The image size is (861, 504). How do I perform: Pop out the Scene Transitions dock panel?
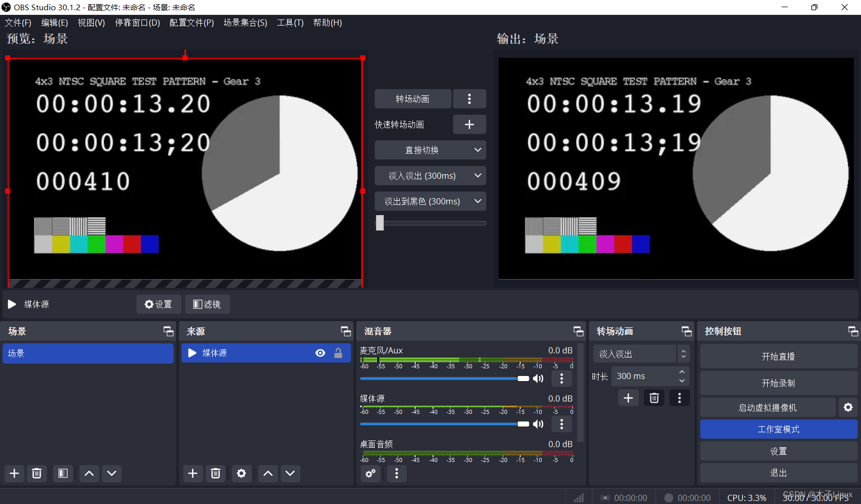[x=686, y=331]
